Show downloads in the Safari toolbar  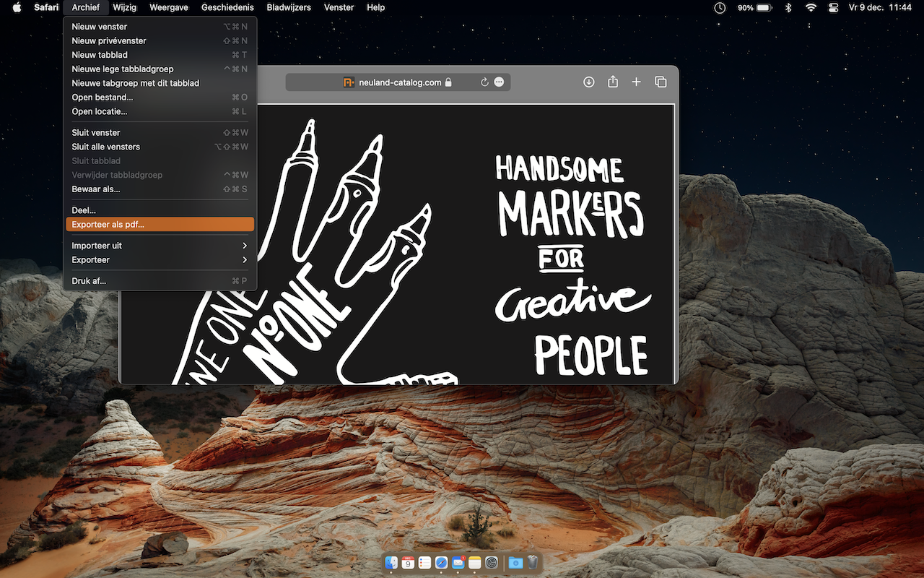click(589, 82)
